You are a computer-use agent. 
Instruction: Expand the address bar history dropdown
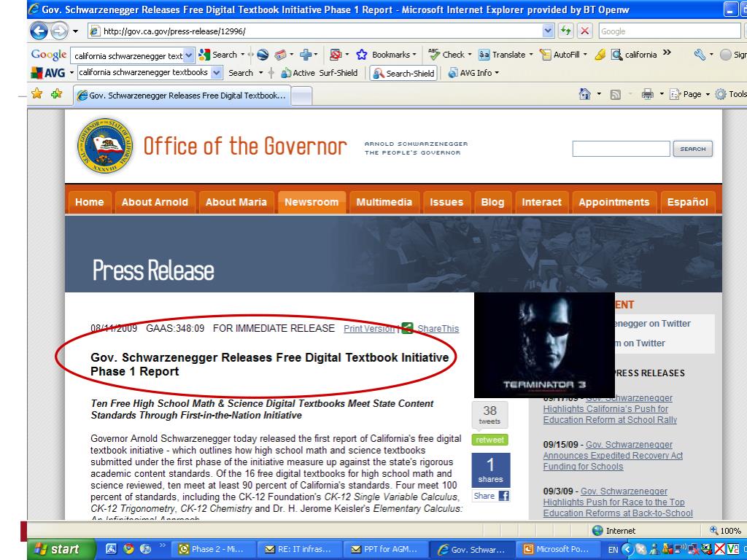point(548,31)
